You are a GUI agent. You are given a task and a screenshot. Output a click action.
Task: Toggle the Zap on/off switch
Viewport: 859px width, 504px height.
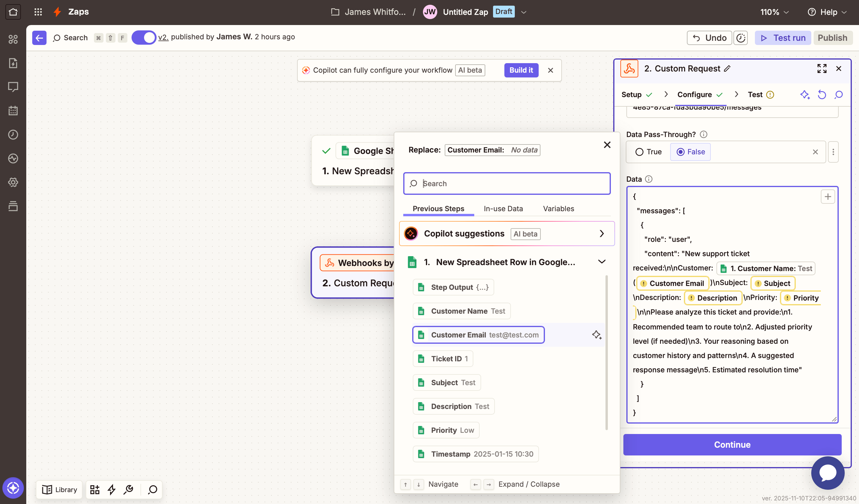pos(143,38)
